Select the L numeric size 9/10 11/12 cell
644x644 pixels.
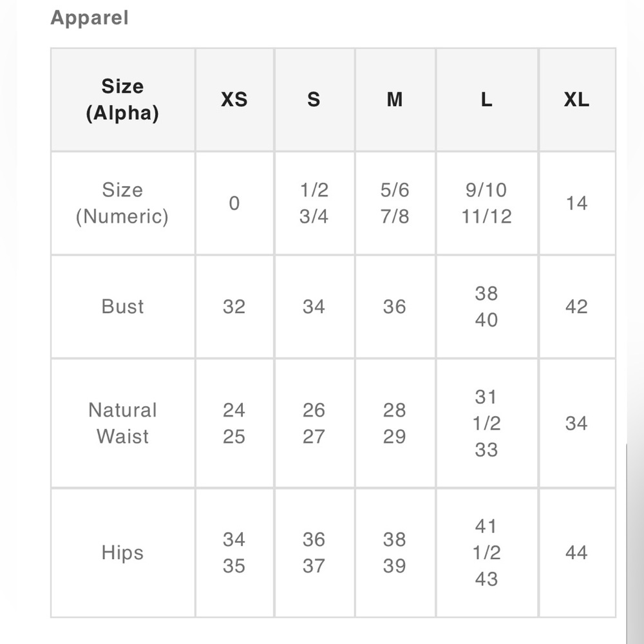486,204
